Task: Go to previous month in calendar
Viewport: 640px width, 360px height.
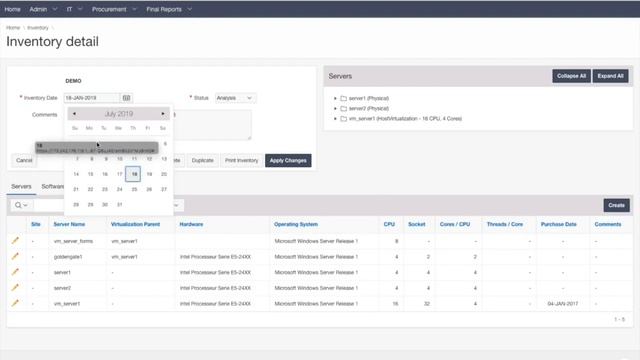Action: coord(74,113)
